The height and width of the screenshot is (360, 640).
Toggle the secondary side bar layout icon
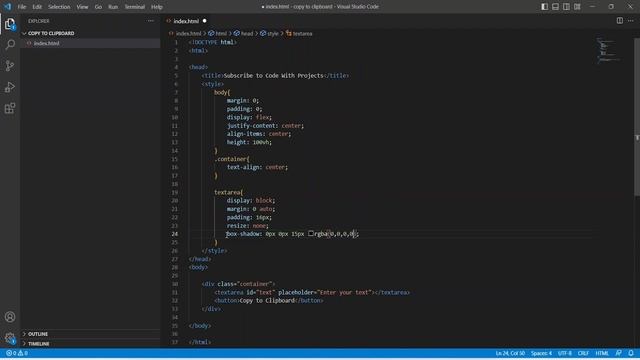pyautogui.click(x=566, y=7)
